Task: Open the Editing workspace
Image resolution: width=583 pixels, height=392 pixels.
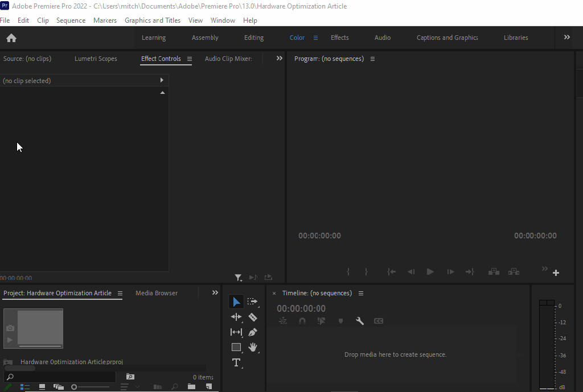Action: [254, 38]
